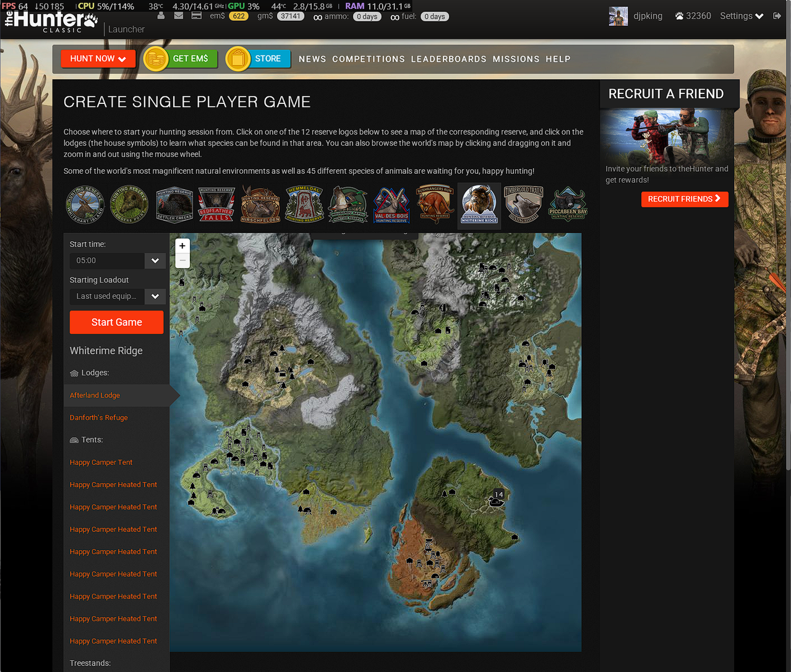Select the Bushrangers Run kangaroo logo
This screenshot has width=791, height=672.
tap(435, 205)
